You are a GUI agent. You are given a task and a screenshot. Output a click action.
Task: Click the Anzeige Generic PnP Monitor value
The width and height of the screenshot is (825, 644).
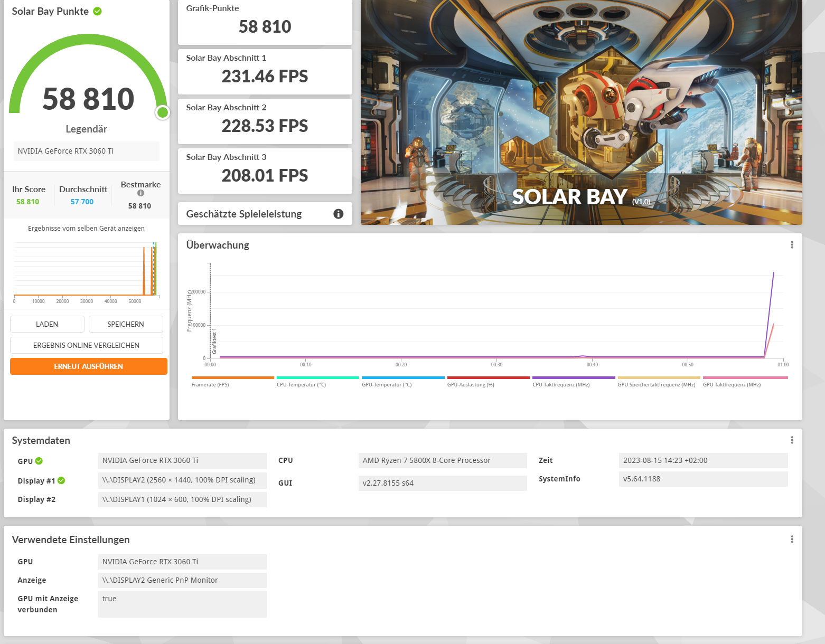pos(182,580)
